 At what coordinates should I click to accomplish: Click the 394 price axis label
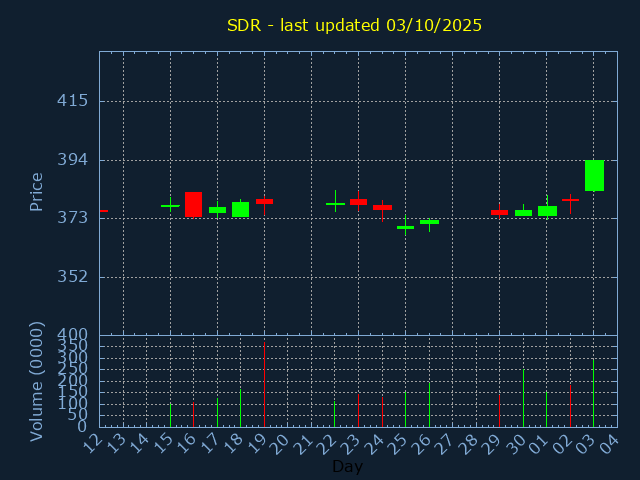[72, 160]
